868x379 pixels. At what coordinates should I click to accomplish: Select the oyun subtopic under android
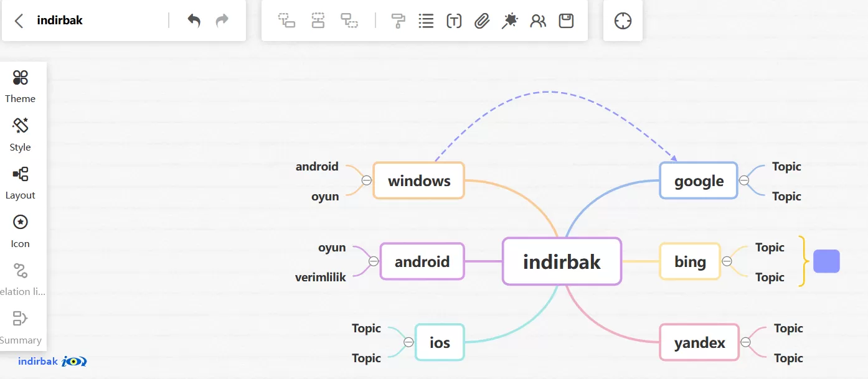click(x=332, y=247)
